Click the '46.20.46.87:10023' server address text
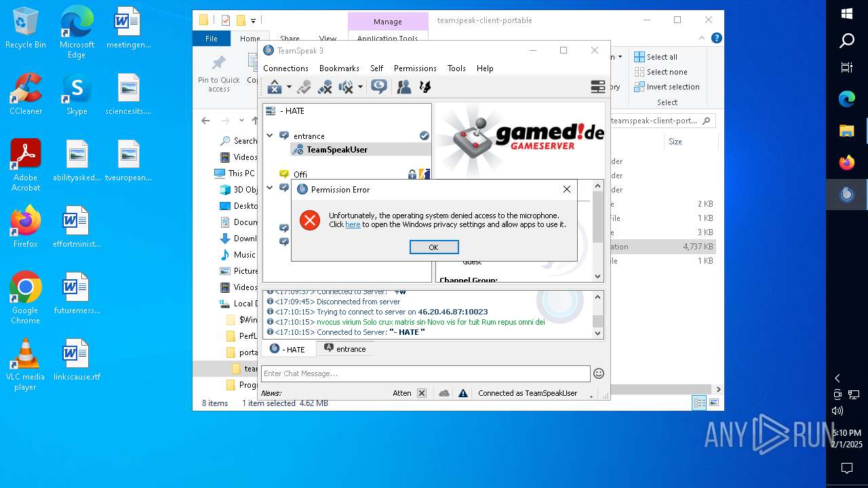This screenshot has width=868, height=488. pos(453,312)
